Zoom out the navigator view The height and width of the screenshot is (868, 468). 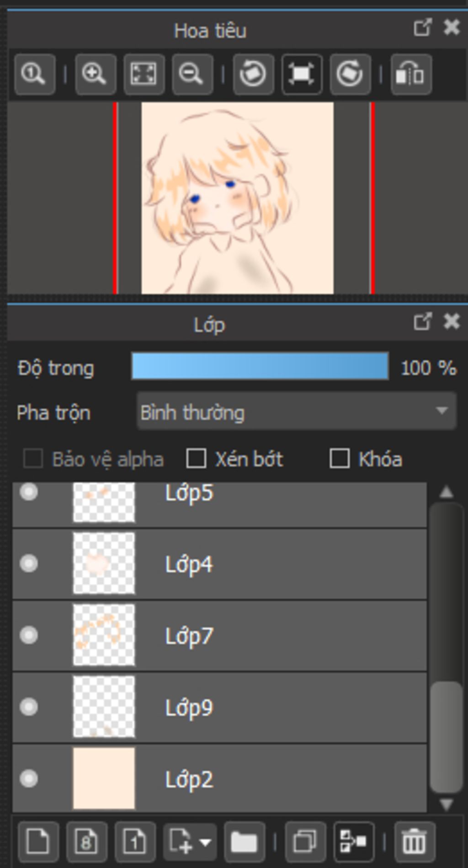pyautogui.click(x=192, y=74)
